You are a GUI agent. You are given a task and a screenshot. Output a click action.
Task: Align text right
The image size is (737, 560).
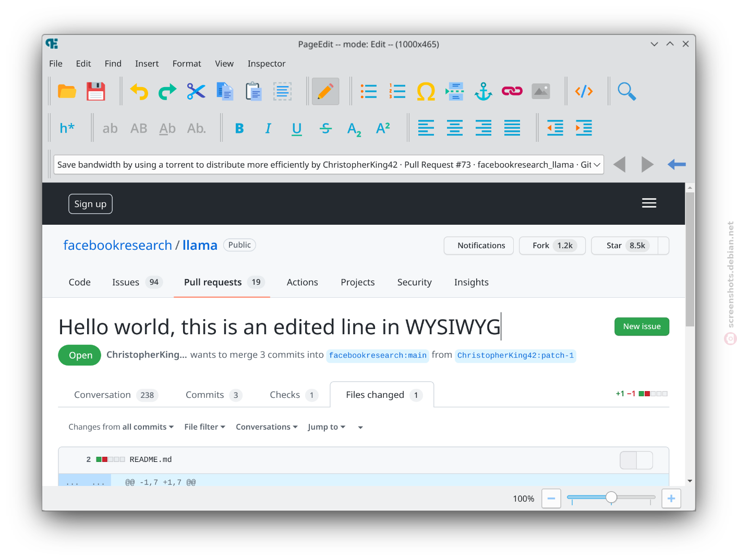(484, 128)
